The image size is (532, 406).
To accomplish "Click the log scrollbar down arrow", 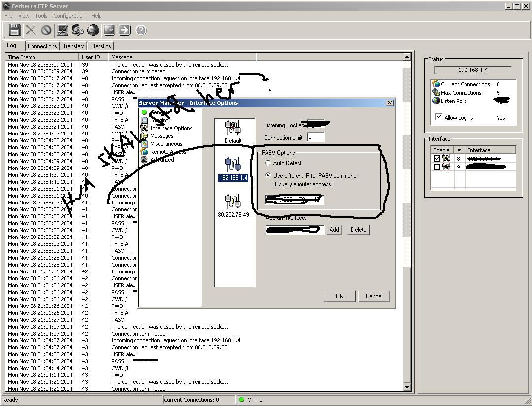I will (407, 387).
